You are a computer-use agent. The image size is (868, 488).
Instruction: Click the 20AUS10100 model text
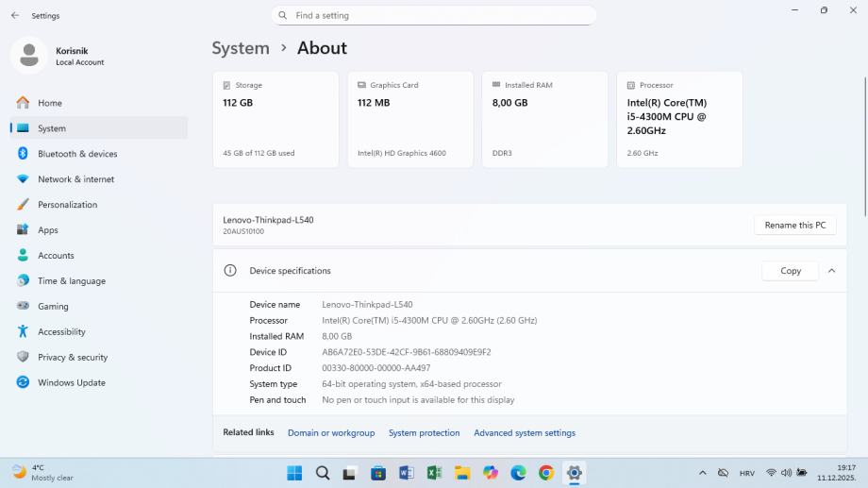click(243, 231)
